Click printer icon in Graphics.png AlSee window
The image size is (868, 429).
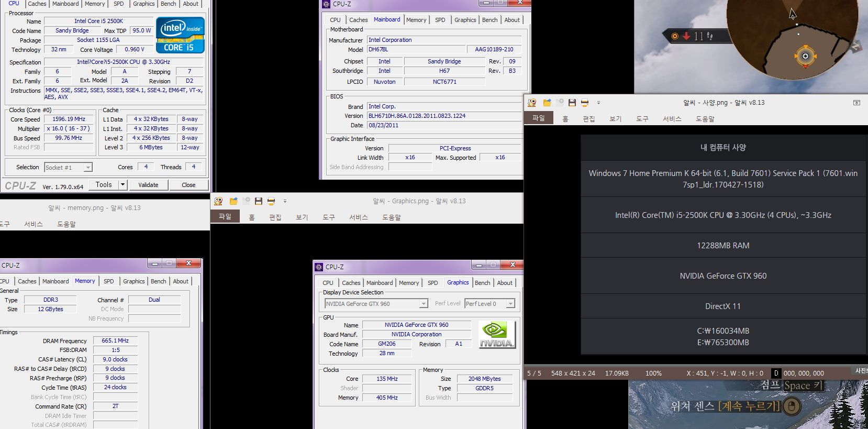271,201
